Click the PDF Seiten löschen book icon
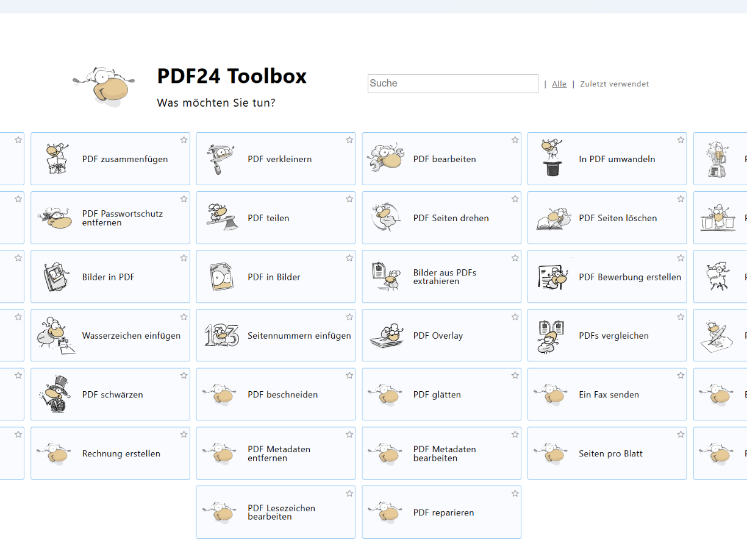Screen dimensions: 747x560 554,219
